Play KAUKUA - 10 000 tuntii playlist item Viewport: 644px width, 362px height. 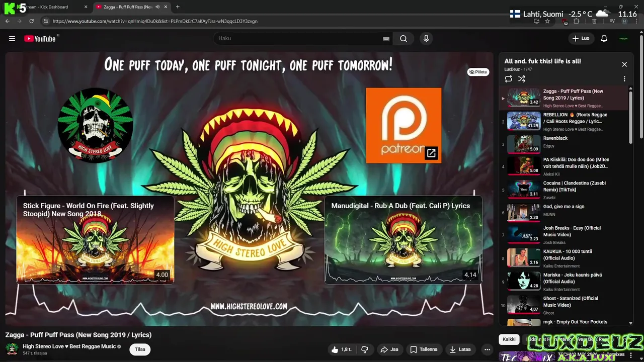pyautogui.click(x=565, y=258)
